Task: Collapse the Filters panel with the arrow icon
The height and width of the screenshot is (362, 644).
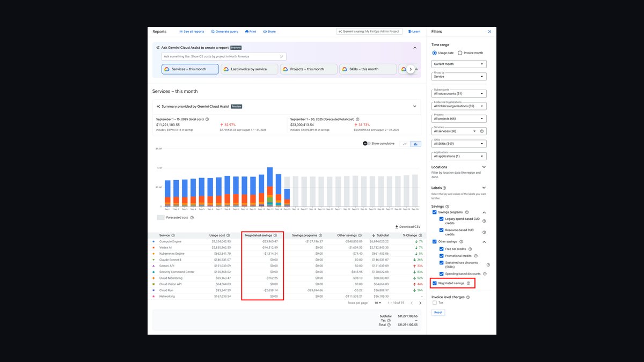Action: coord(489,32)
